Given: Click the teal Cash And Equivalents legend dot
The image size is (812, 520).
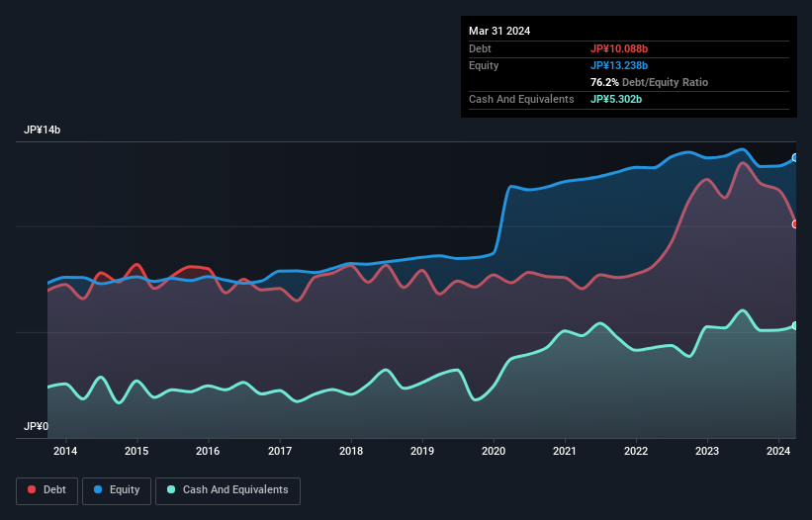Looking at the screenshot, I should coord(171,489).
